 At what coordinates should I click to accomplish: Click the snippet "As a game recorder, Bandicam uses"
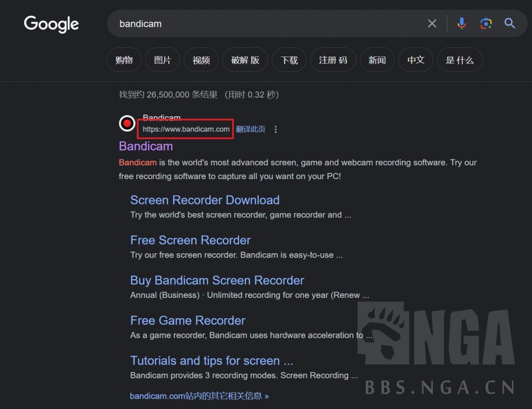pyautogui.click(x=251, y=335)
